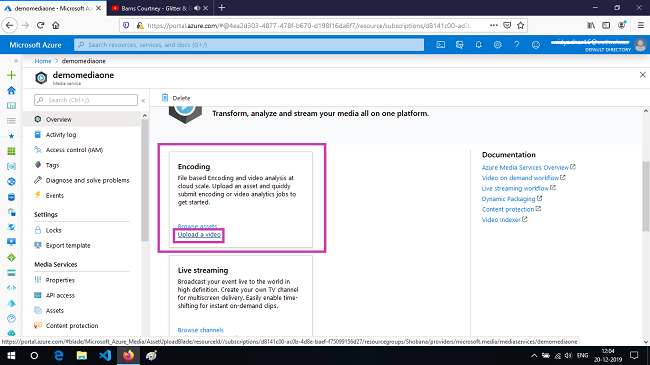
Task: Focus the Azure global search box
Action: pyautogui.click(x=249, y=45)
